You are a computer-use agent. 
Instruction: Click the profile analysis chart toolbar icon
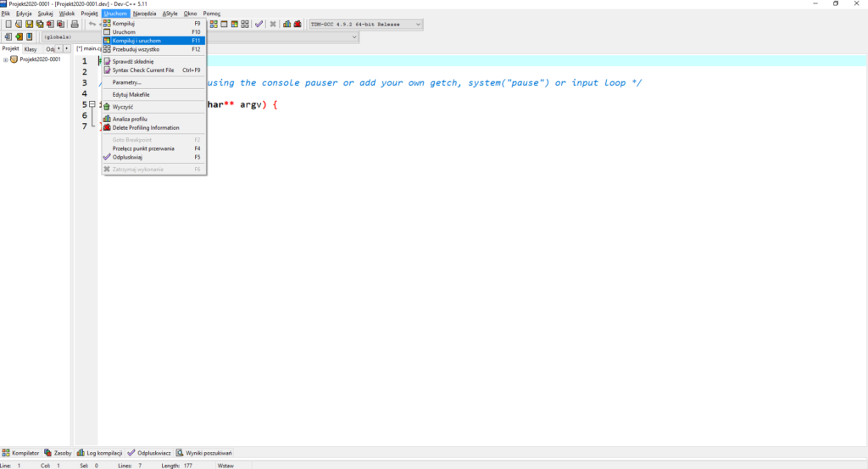click(x=287, y=24)
